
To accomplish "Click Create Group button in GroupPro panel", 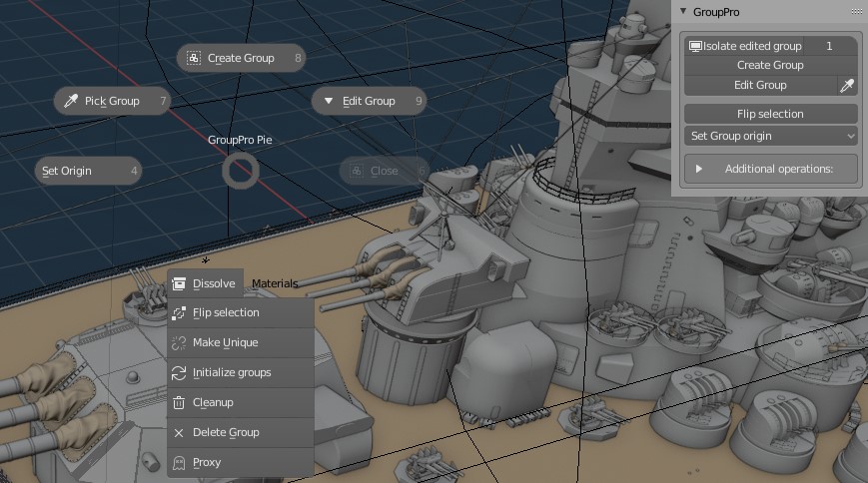I will (770, 65).
